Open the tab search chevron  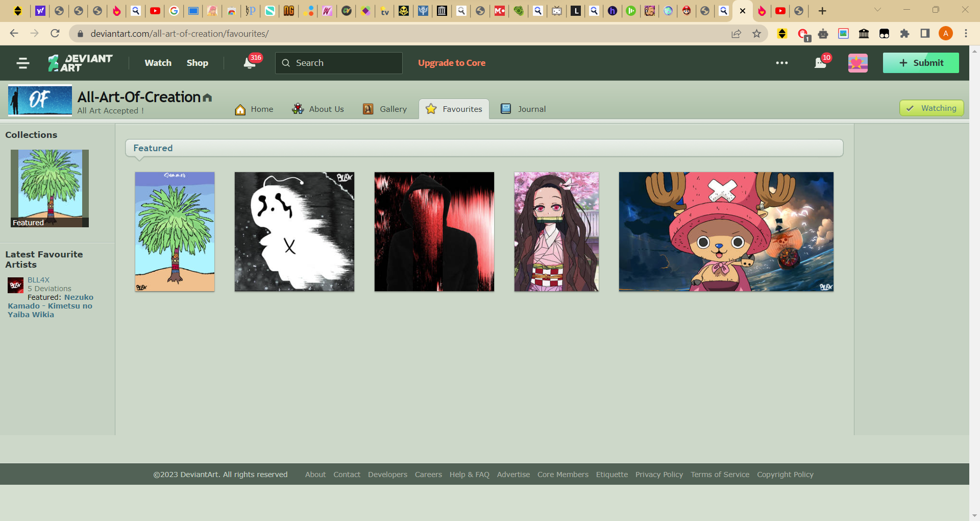coord(877,10)
